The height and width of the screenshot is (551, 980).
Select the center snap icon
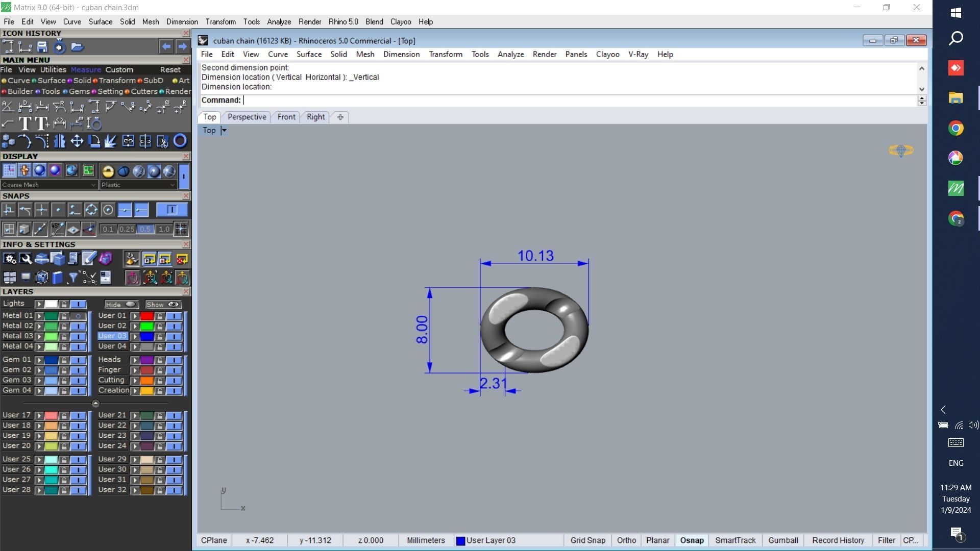108,210
